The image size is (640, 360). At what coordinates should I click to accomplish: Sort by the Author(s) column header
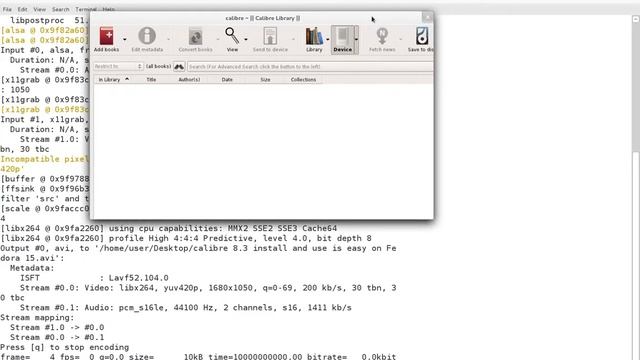pos(189,80)
